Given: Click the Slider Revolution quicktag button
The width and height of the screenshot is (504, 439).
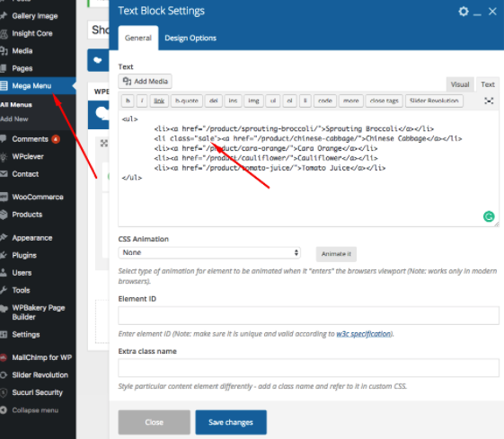Looking at the screenshot, I should coord(434,101).
